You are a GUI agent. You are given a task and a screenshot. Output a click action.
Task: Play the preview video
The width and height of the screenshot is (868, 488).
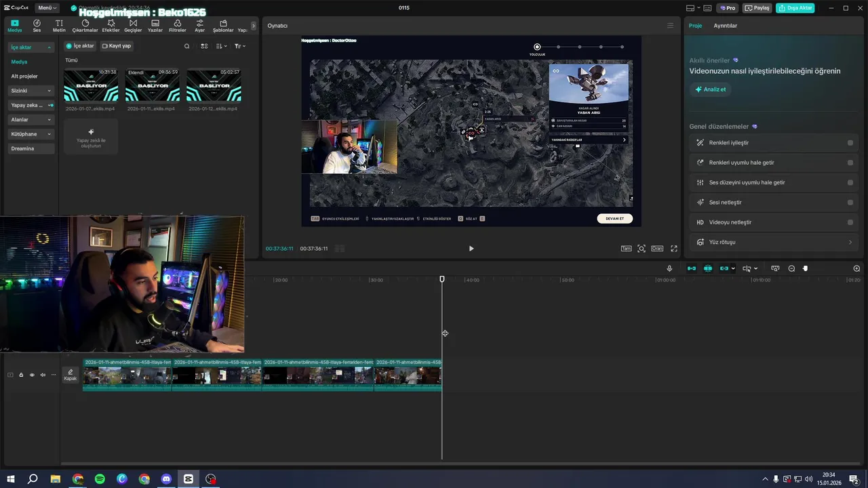471,249
